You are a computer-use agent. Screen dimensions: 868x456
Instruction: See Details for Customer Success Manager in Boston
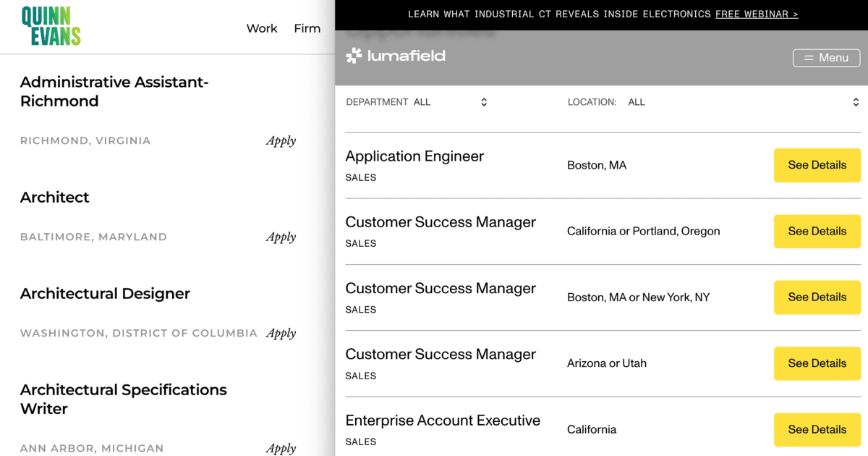coord(817,297)
